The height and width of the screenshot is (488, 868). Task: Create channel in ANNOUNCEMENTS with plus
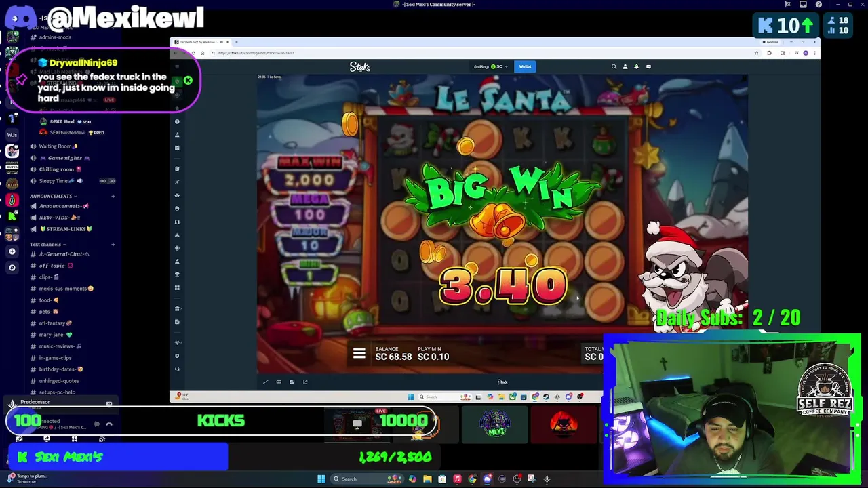[113, 196]
